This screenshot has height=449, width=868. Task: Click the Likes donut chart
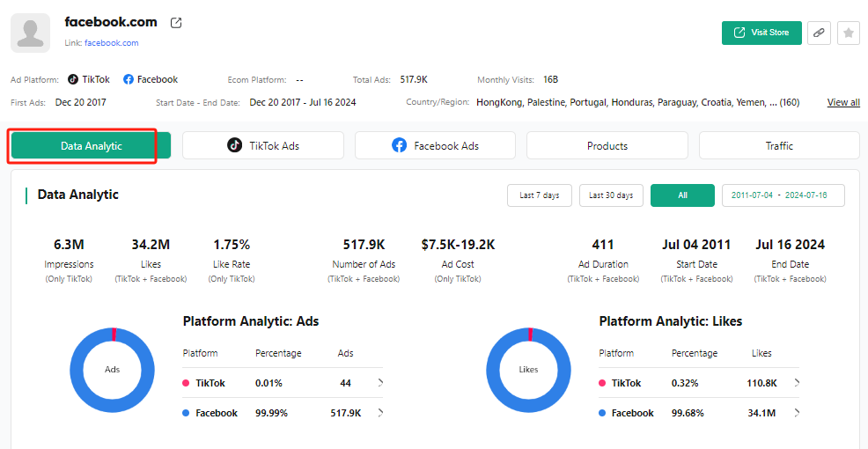tap(529, 369)
